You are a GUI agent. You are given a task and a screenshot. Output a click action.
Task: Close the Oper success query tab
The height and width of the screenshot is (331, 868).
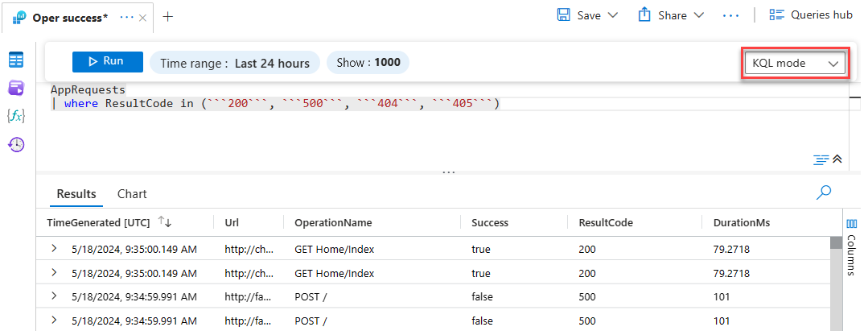click(143, 17)
